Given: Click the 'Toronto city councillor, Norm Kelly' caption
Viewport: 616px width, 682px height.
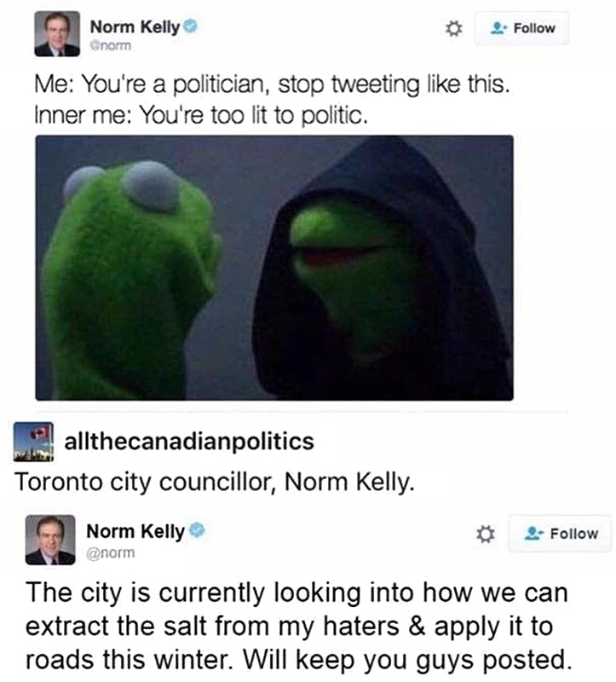Looking at the screenshot, I should [x=215, y=483].
